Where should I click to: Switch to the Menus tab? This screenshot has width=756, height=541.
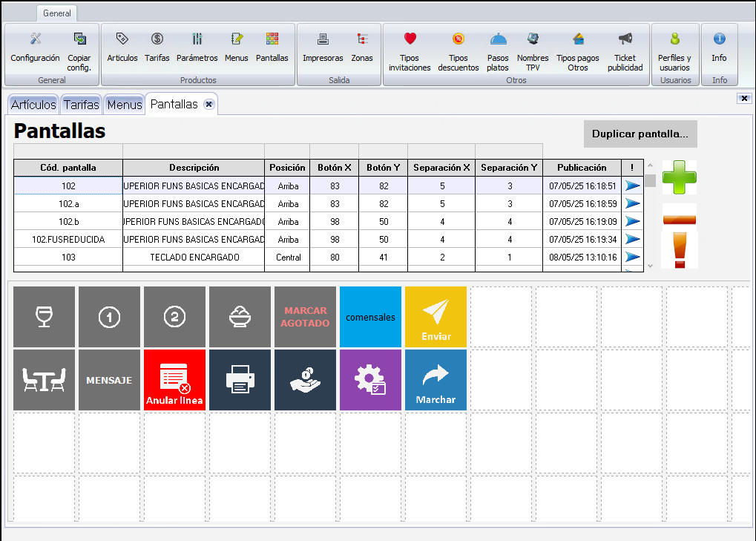click(x=125, y=105)
